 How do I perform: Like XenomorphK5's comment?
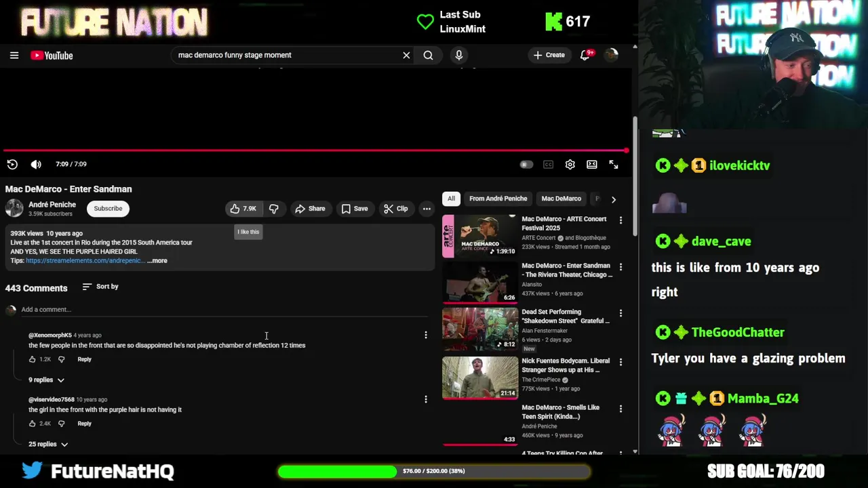[32, 359]
